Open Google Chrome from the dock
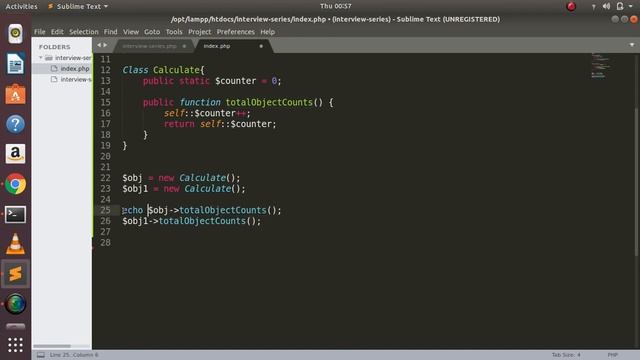The width and height of the screenshot is (640, 360). 16,184
